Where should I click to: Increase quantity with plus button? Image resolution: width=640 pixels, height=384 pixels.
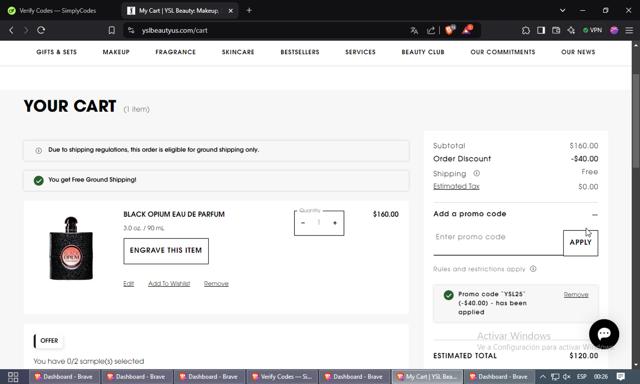tap(335, 223)
